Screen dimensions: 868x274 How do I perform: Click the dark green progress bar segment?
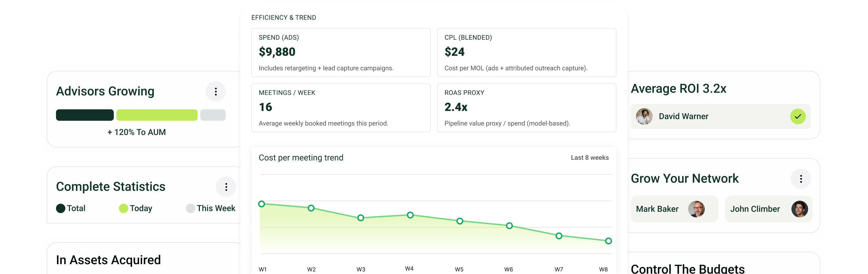tap(85, 115)
